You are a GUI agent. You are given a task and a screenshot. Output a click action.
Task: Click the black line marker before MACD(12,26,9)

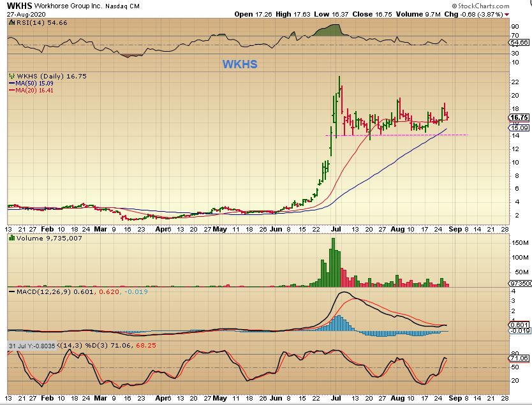(12, 291)
